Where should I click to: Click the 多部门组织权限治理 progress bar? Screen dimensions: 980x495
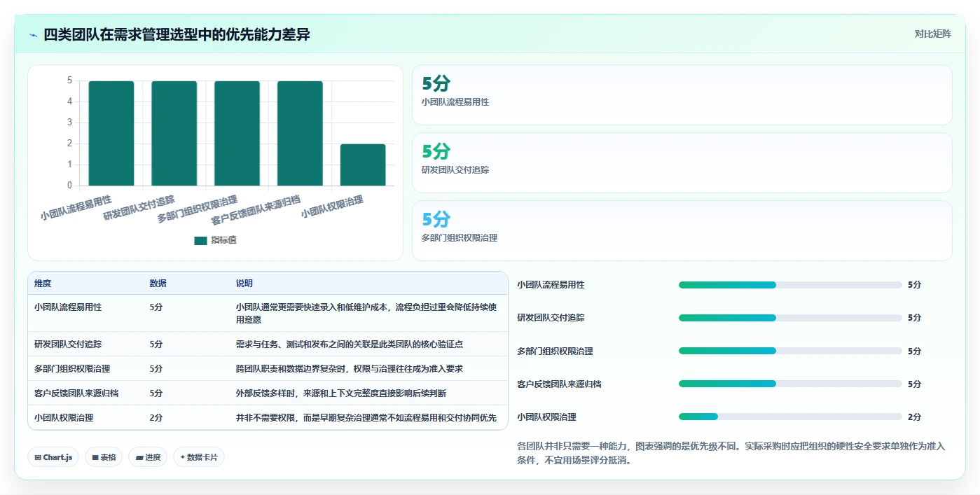pos(790,351)
